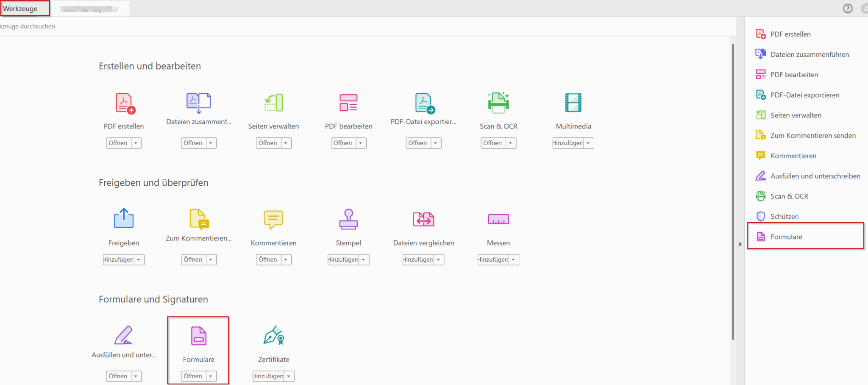
Task: Switch to the Werkzeuge tab
Action: tap(20, 8)
